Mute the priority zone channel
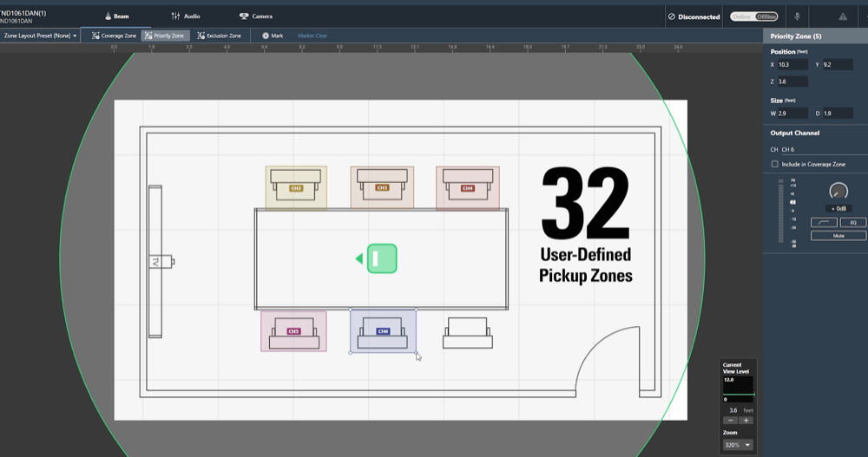The image size is (868, 457). tap(838, 236)
